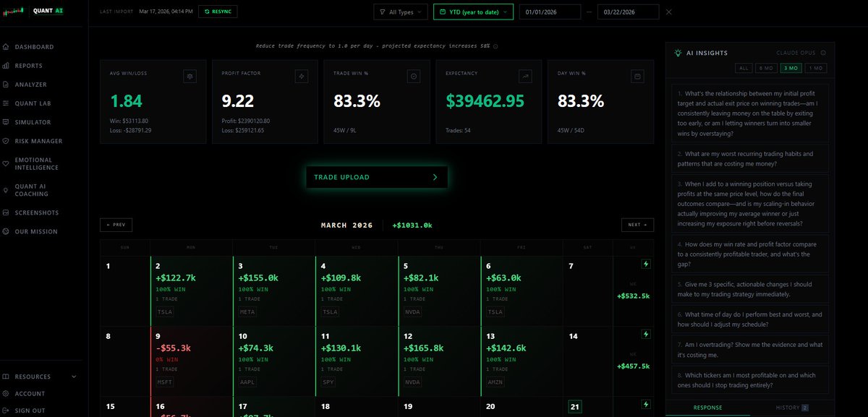Click the second week total +$457.5k

tap(633, 366)
